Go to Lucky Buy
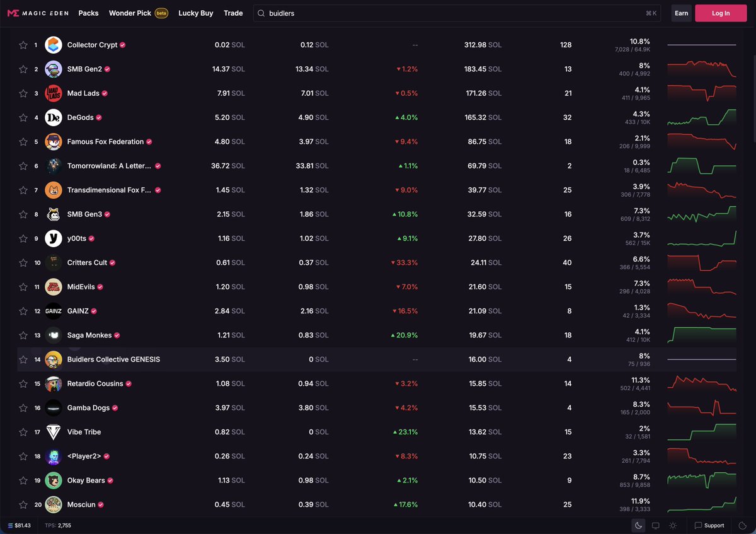 196,13
